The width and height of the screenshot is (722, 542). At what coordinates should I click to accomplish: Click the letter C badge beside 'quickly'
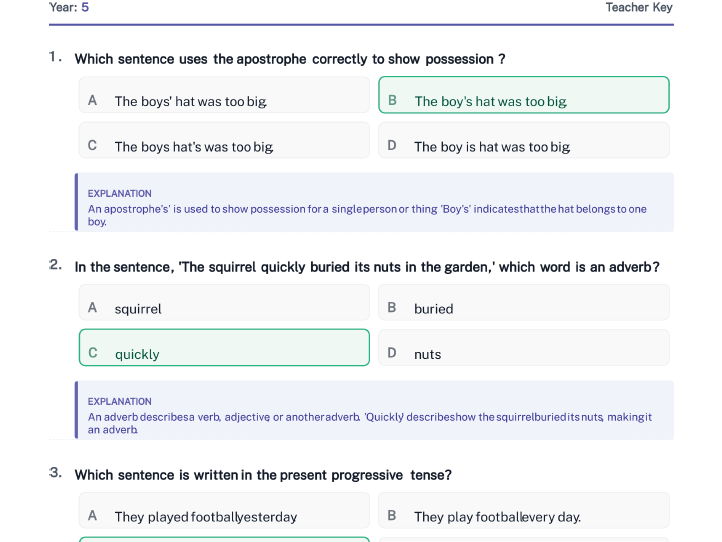coord(93,353)
